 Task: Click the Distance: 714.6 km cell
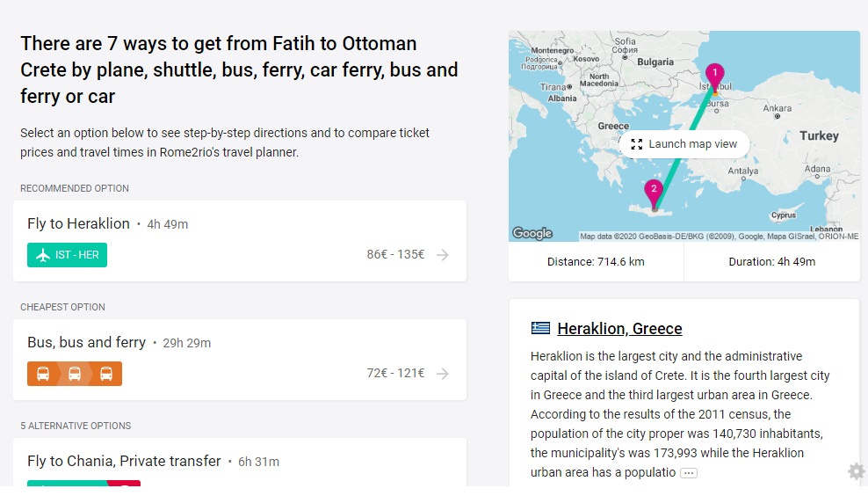[596, 262]
